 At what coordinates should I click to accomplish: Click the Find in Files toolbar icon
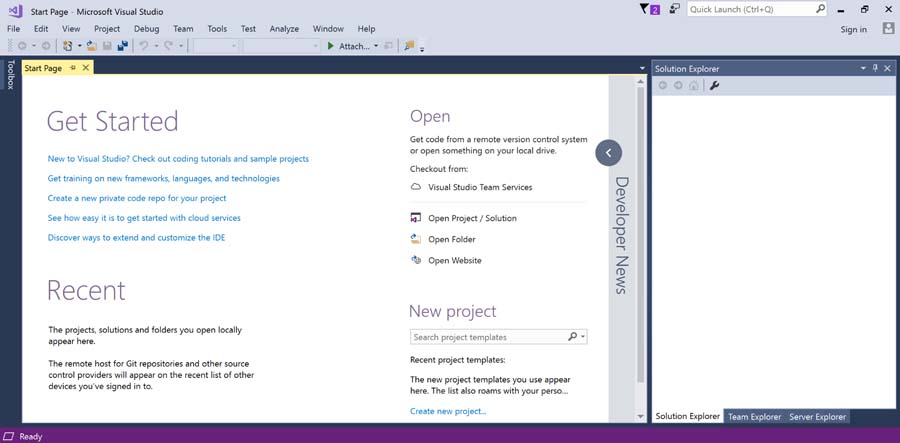[x=408, y=46]
